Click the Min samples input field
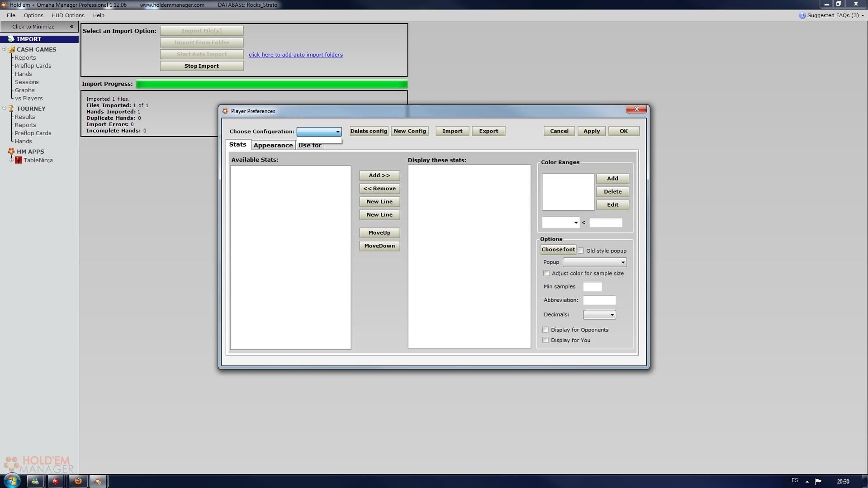 593,287
